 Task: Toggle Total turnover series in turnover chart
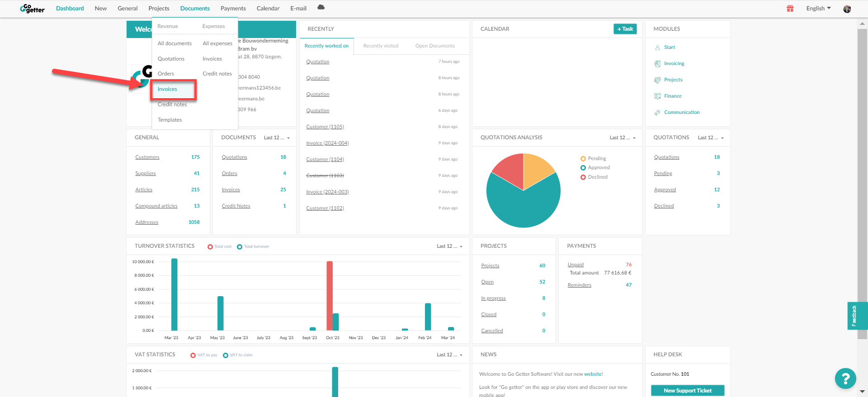tap(253, 246)
